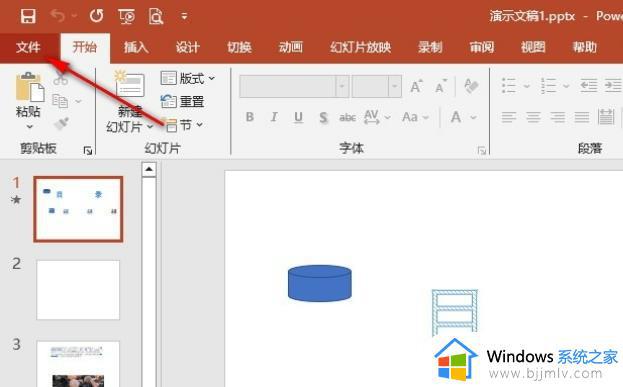This screenshot has height=387, width=623.
Task: Click Increase List Level indent icon
Action: coord(613,85)
